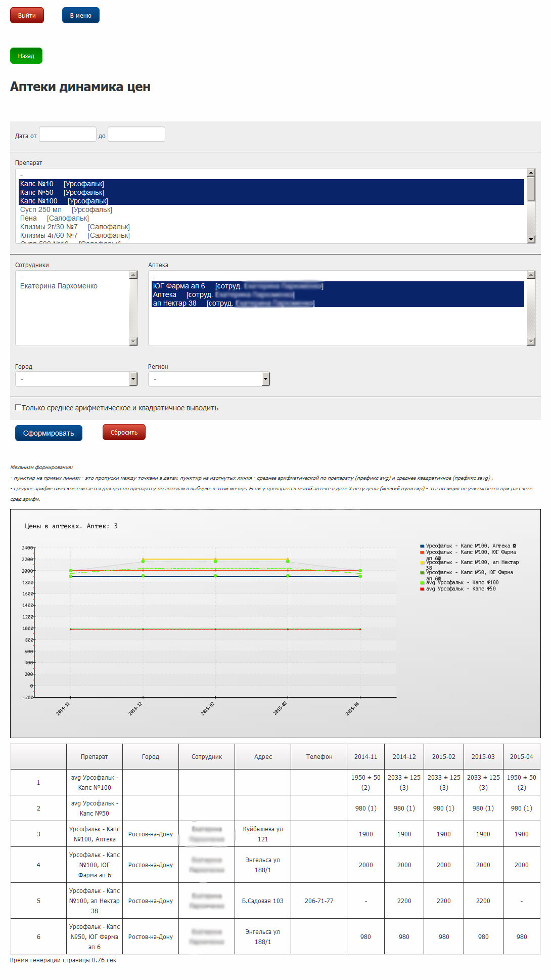
Task: Select ап Нектар 38 pharmacy entry
Action: coord(174,303)
